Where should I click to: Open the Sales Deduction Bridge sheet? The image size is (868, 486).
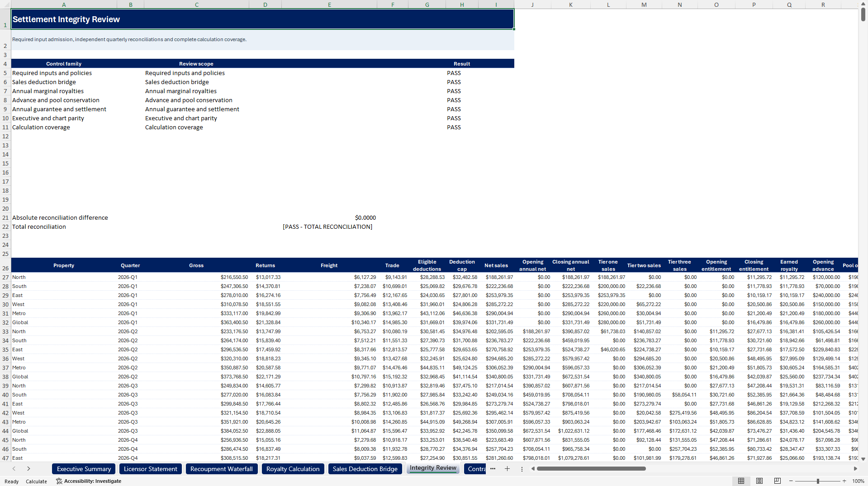(x=365, y=469)
